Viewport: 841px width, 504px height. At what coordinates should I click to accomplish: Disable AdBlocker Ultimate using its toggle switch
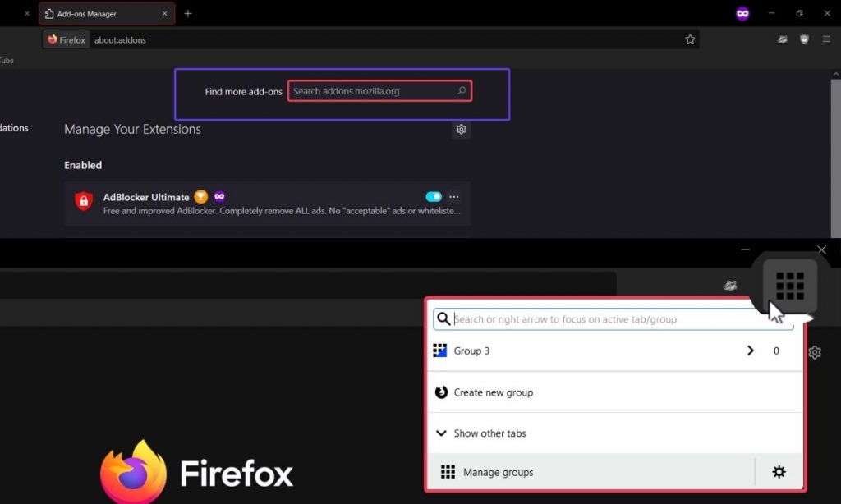(x=434, y=197)
